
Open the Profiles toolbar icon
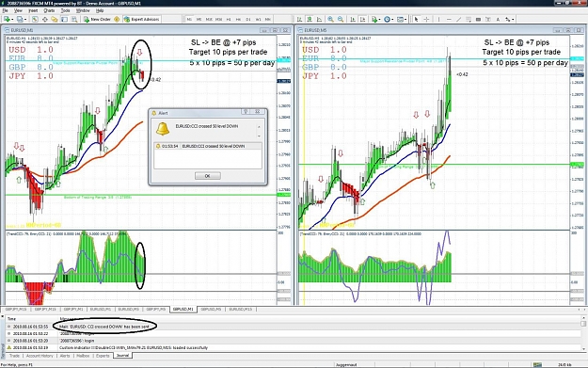20,19
